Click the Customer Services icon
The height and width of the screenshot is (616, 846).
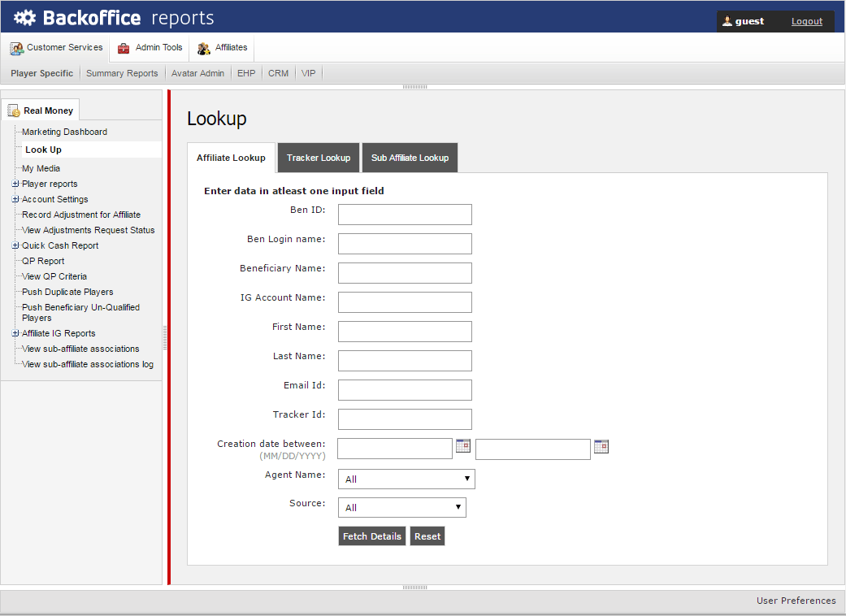coord(16,49)
